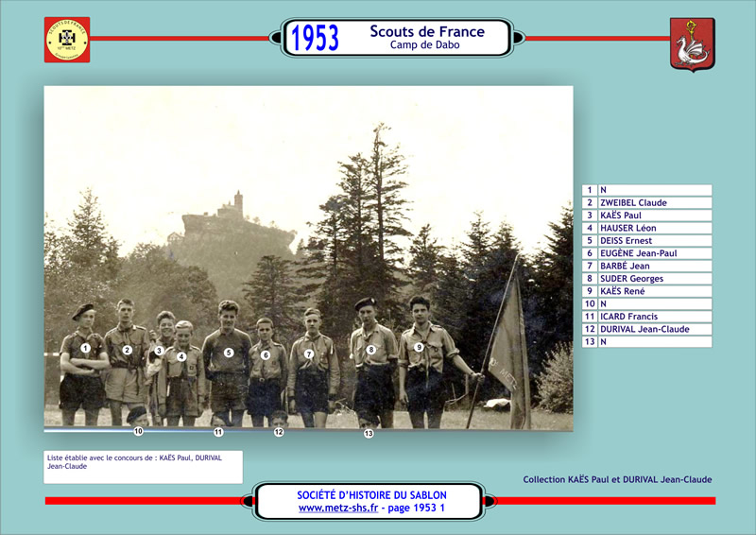Click the red dragon coat of arms
This screenshot has height=535, width=756.
pyautogui.click(x=693, y=44)
